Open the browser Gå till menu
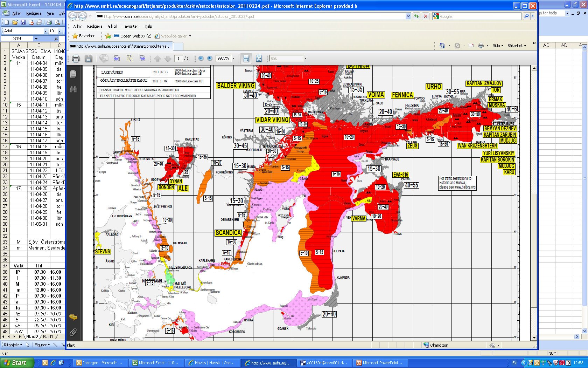Viewport: 588px width, 368px height. pyautogui.click(x=112, y=26)
